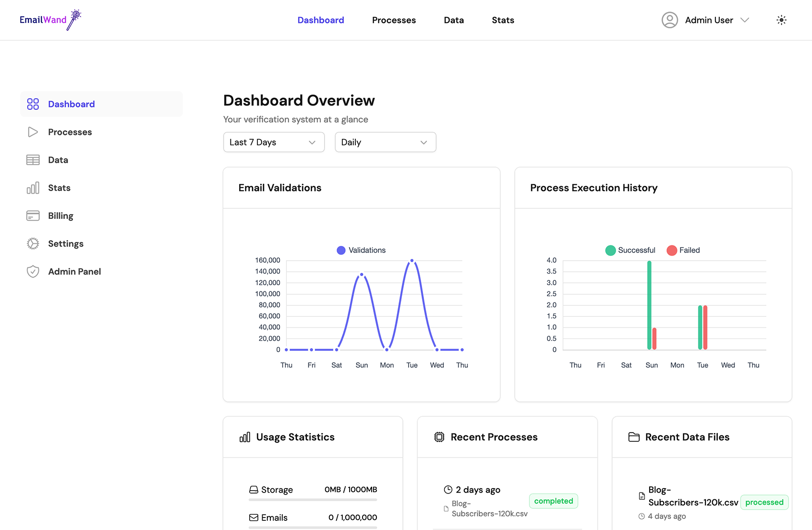Go to Processes in top navigation
This screenshot has height=530, width=812.
pos(394,20)
